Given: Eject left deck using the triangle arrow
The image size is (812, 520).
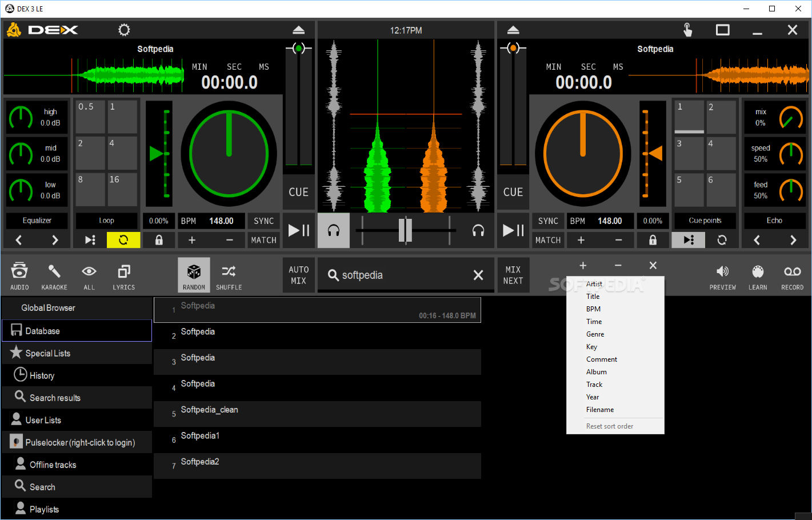Looking at the screenshot, I should 298,30.
